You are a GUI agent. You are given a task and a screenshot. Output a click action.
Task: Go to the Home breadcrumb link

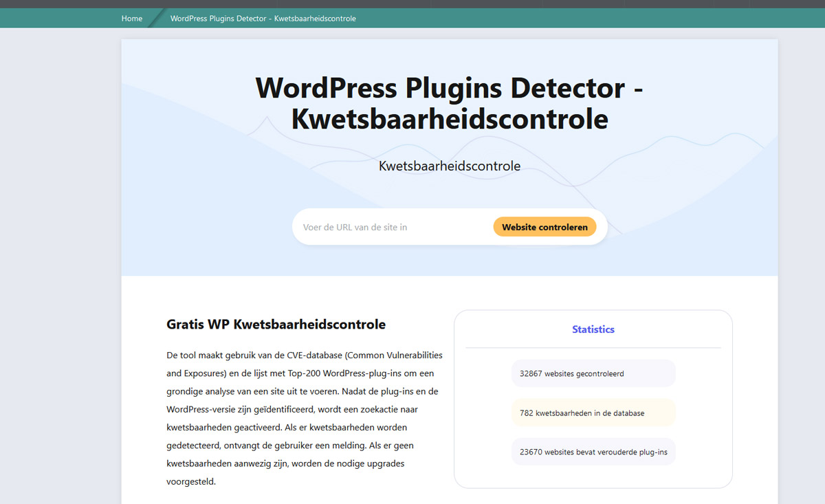pos(132,19)
